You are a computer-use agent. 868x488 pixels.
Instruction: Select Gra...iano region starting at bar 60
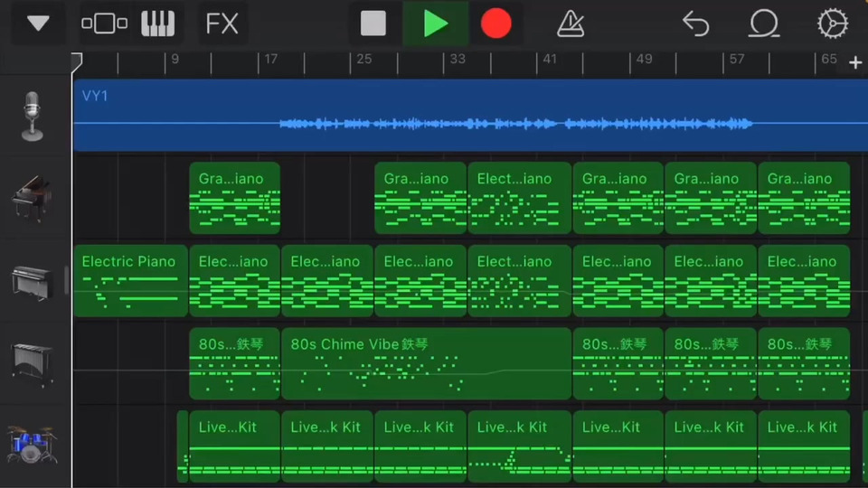tap(804, 198)
